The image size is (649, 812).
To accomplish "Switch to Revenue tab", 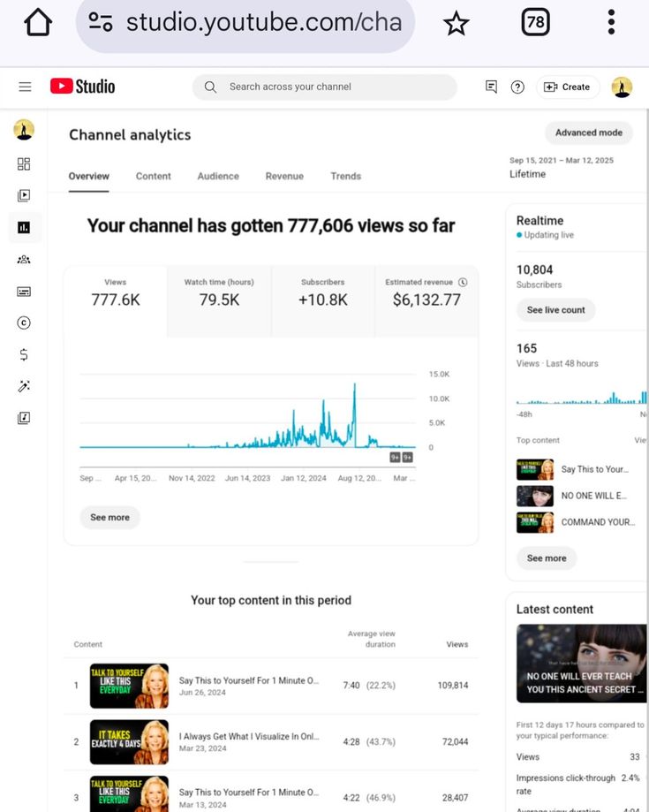I will [284, 176].
